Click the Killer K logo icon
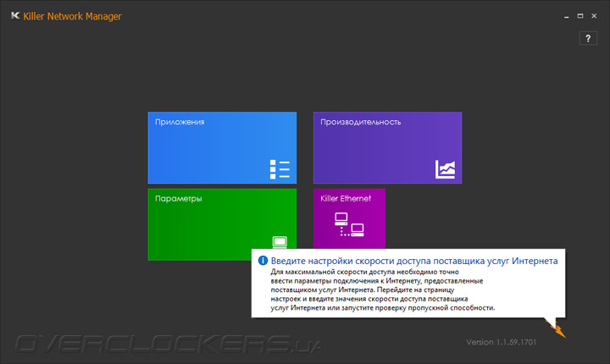 click(15, 15)
